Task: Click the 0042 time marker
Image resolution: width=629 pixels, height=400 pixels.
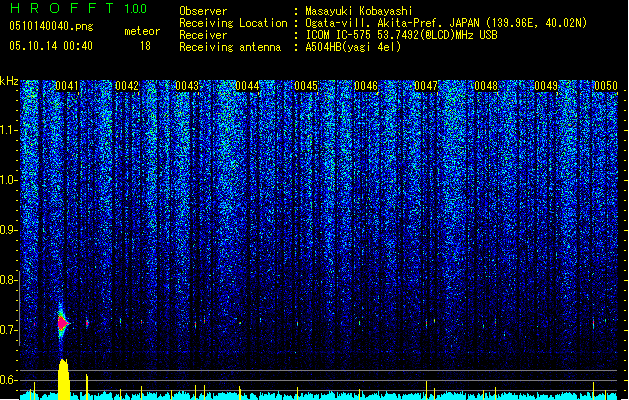Action: 127,86
